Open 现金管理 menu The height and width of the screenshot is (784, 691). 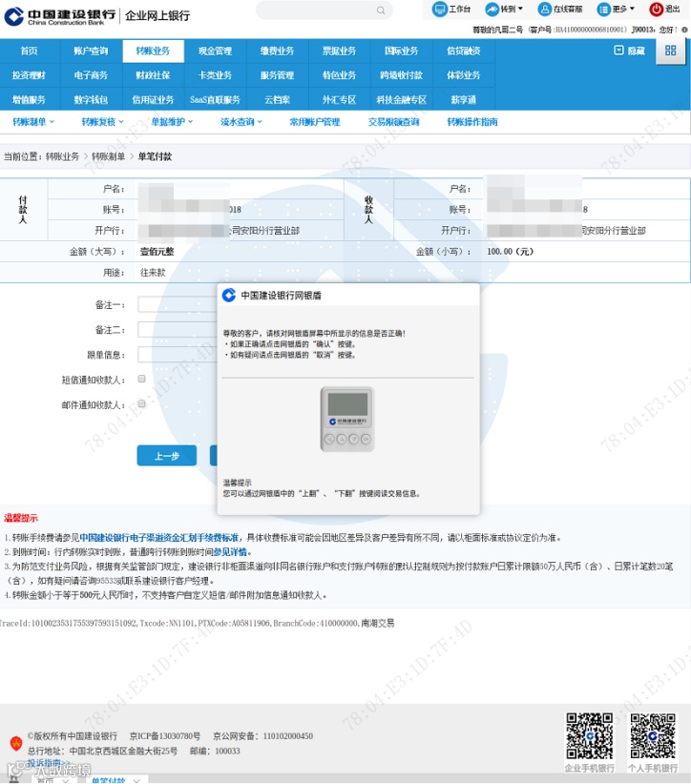click(x=215, y=51)
